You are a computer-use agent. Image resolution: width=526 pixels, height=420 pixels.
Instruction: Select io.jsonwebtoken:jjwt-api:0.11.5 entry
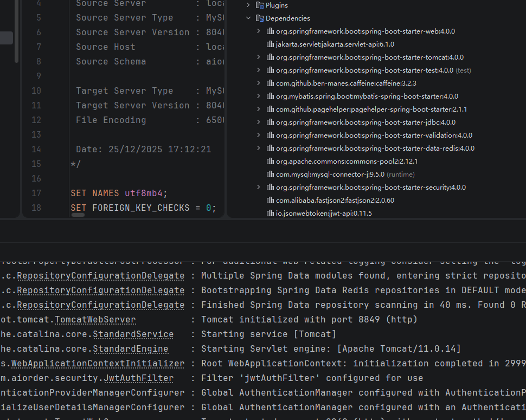[324, 213]
